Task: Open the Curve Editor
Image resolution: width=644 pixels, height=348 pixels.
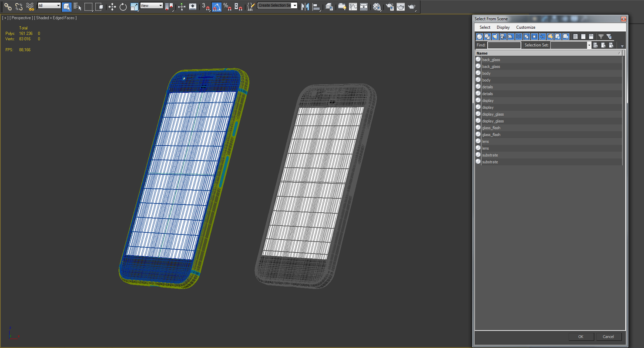Action: click(x=353, y=7)
